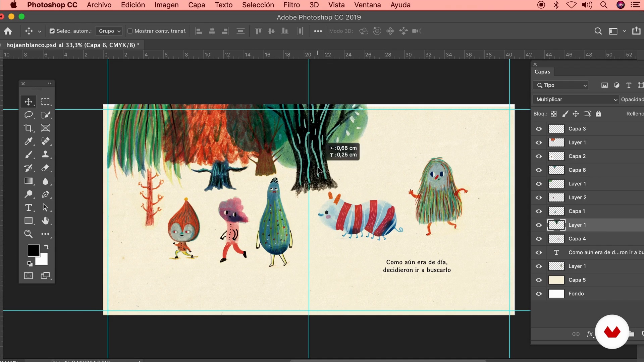Hide the Capa 2 layer

pos(539,156)
